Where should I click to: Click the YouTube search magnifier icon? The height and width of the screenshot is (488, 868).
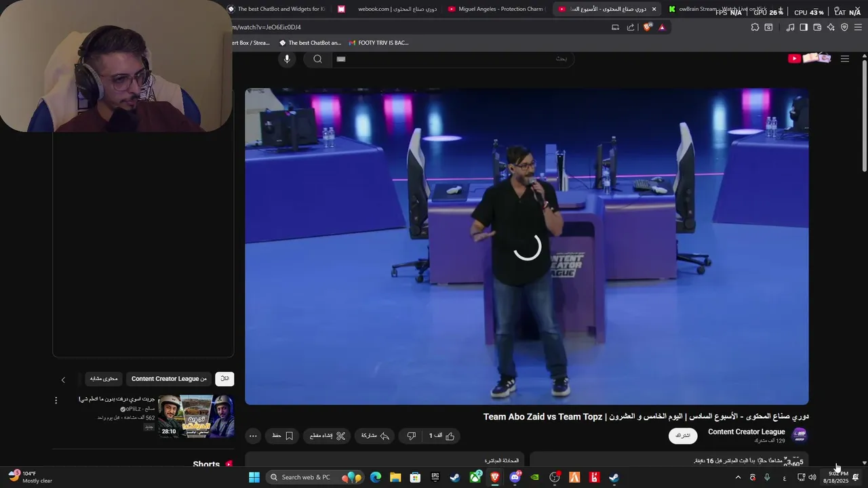click(x=317, y=59)
